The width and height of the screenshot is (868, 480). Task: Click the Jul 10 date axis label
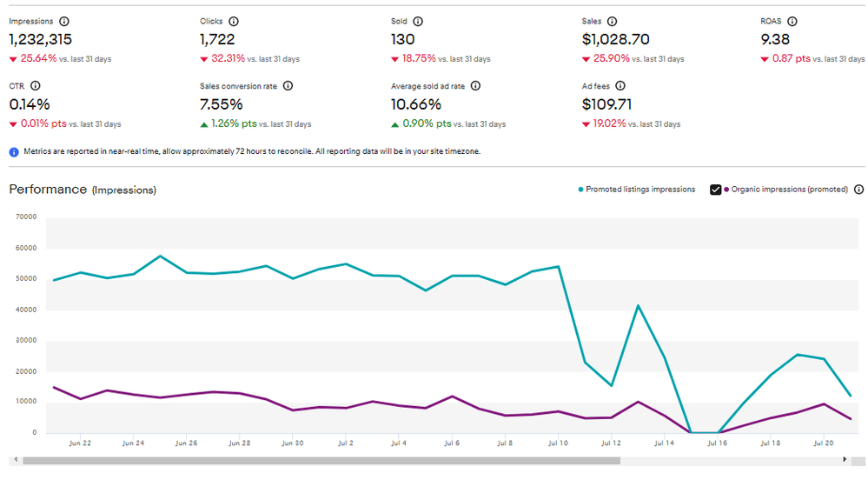click(558, 443)
